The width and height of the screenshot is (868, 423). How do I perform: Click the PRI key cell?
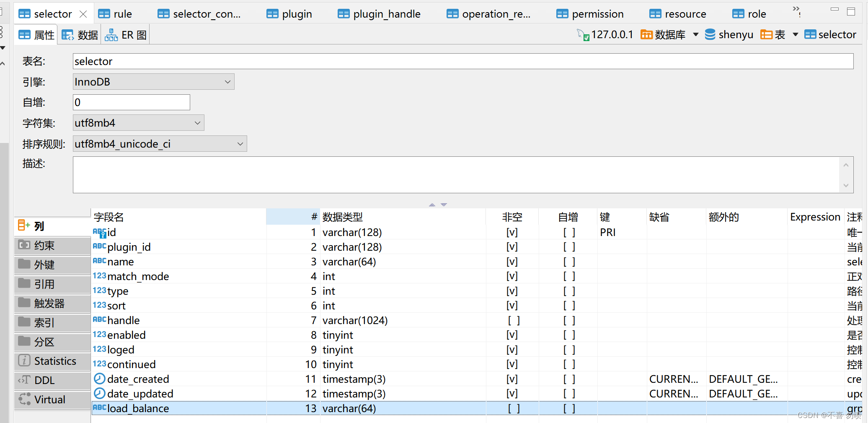pyautogui.click(x=607, y=232)
